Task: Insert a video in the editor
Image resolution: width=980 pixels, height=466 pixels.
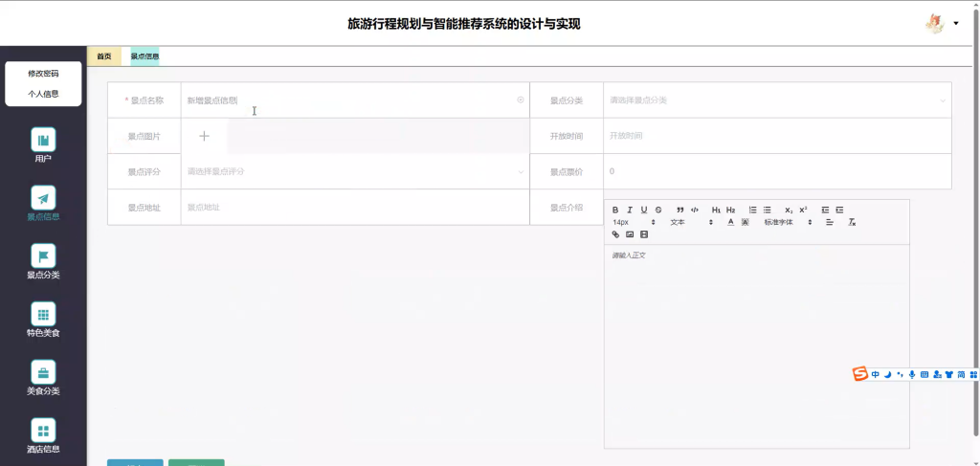Action: pos(644,234)
